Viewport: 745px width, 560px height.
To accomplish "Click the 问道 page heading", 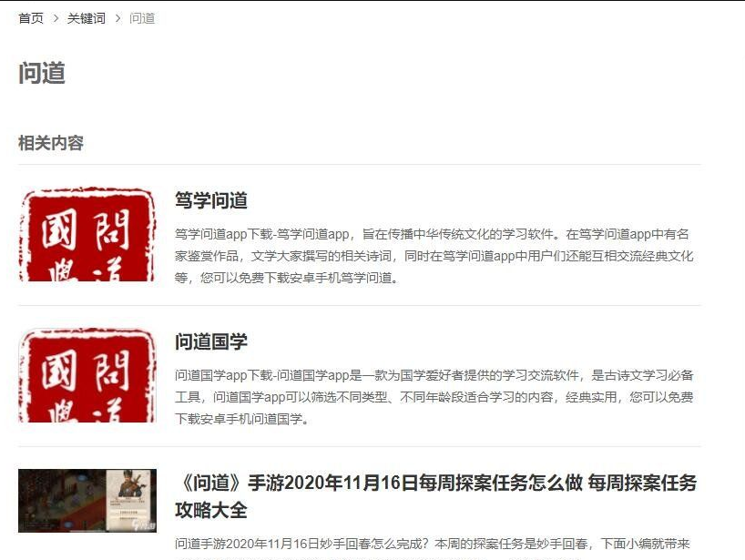I will [x=42, y=74].
